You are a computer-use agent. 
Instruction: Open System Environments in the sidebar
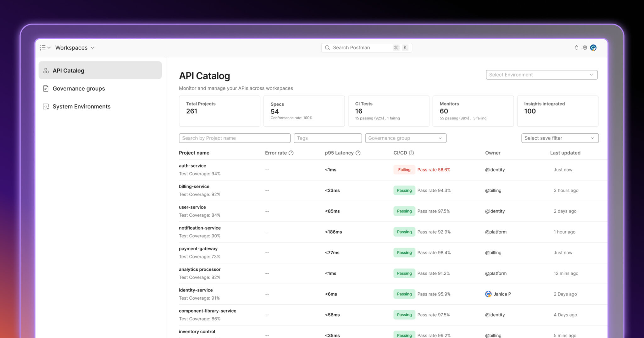pyautogui.click(x=100, y=107)
